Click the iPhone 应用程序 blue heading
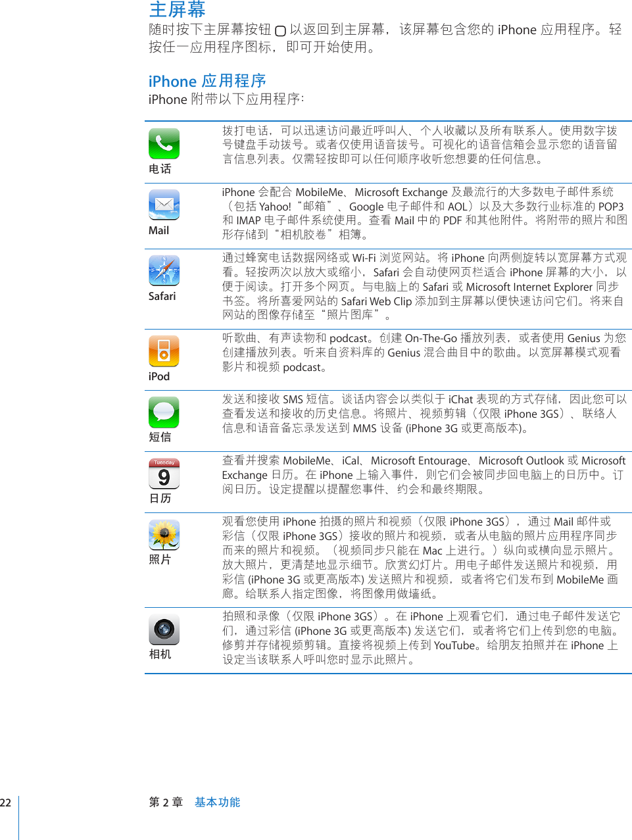632x840 pixels. click(207, 81)
